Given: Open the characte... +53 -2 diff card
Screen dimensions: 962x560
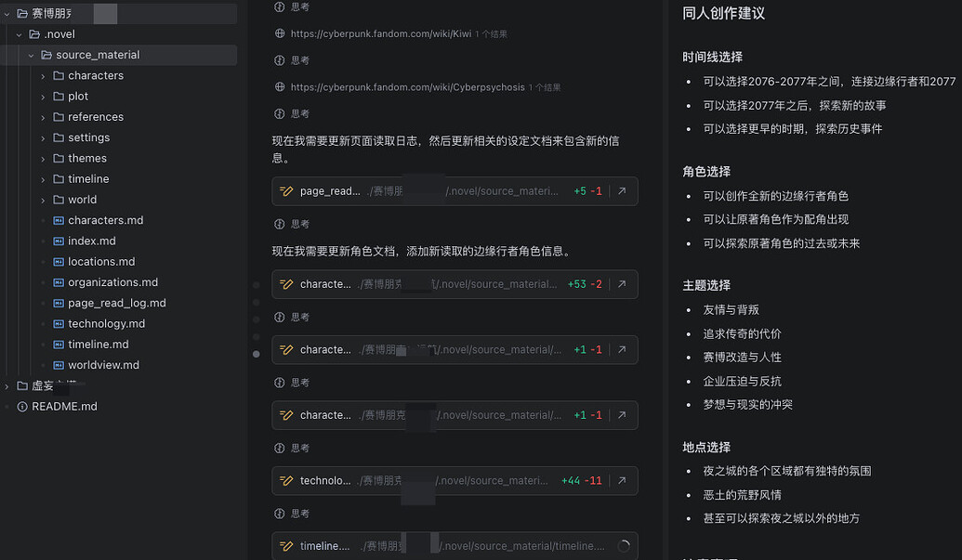Looking at the screenshot, I should [455, 284].
